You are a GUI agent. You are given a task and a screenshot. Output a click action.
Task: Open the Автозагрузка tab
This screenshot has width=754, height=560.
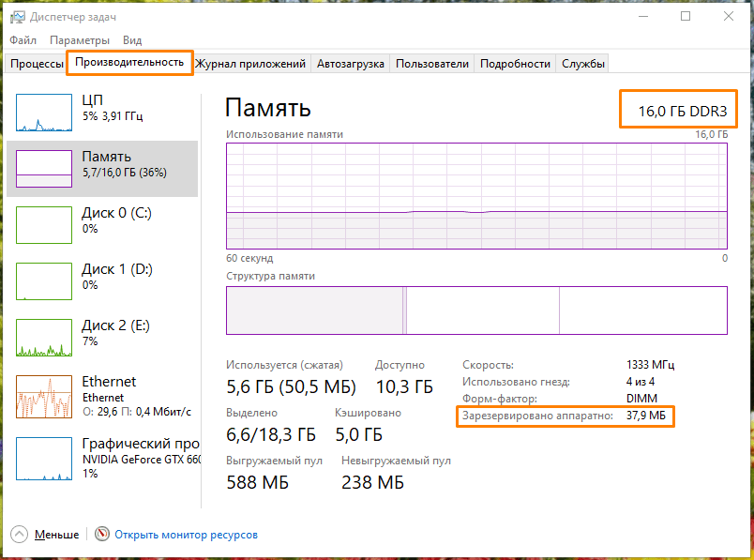pos(350,64)
